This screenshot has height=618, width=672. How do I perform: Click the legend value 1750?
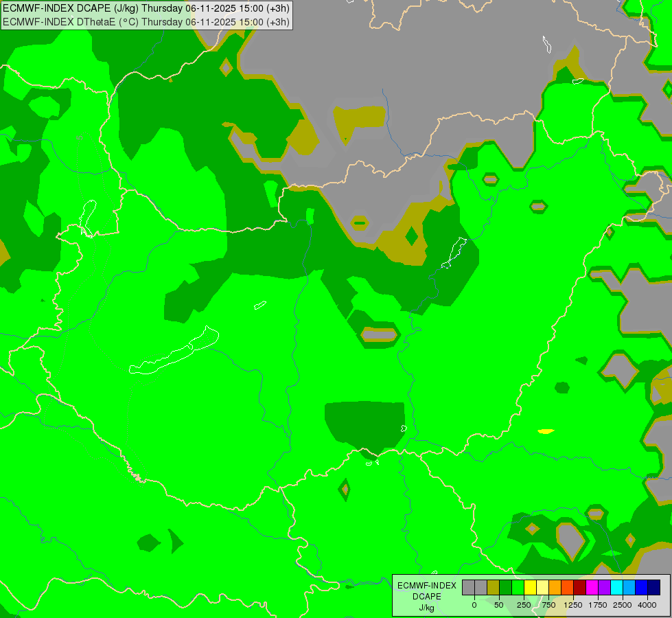[598, 605]
